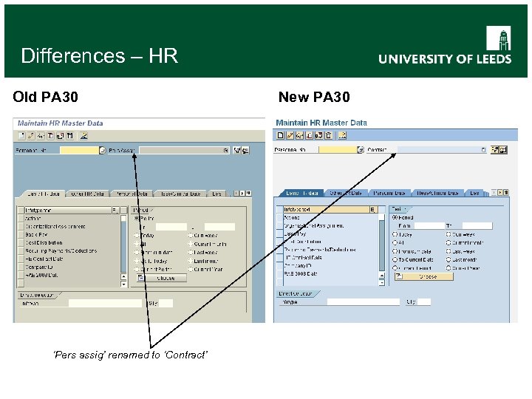Click Overview icon in New PA30 toolbar

(x=342, y=135)
